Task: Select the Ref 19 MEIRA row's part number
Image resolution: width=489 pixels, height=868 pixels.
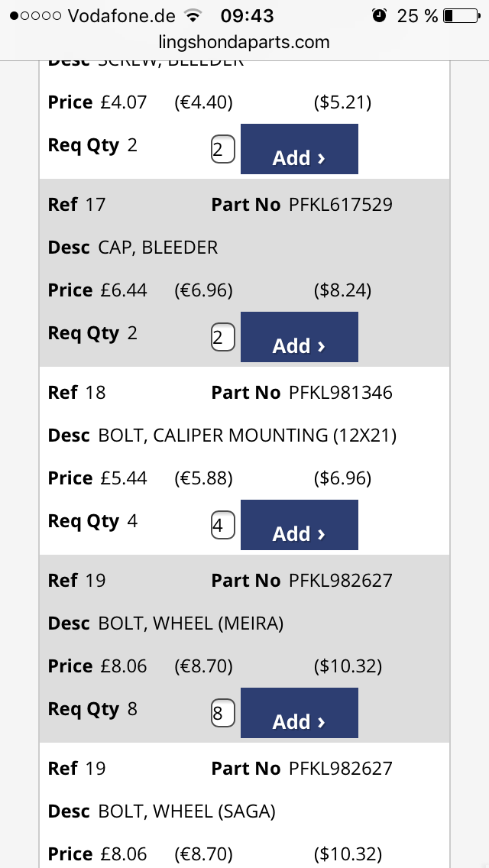Action: [341, 581]
